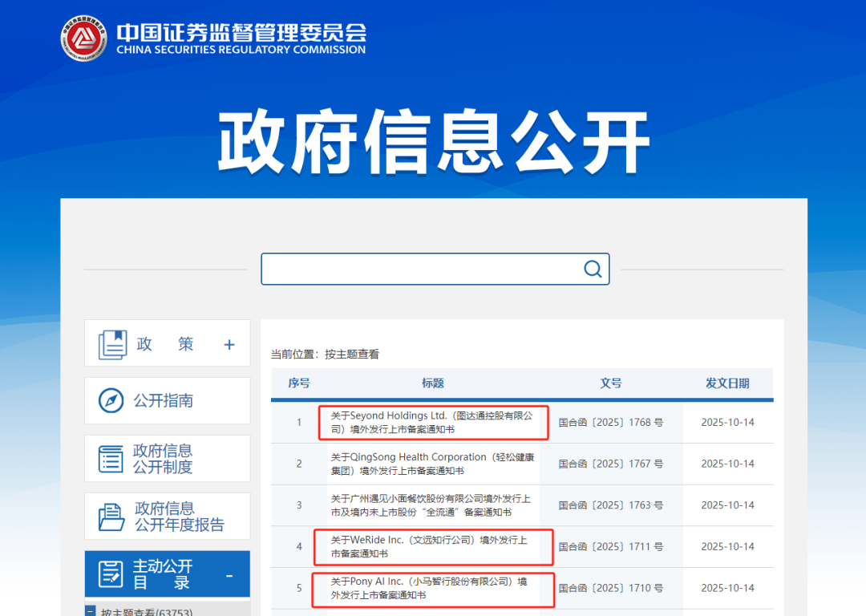Click the 政府信息公开制度 list icon
Screen dimensions: 866x616
tap(111, 459)
